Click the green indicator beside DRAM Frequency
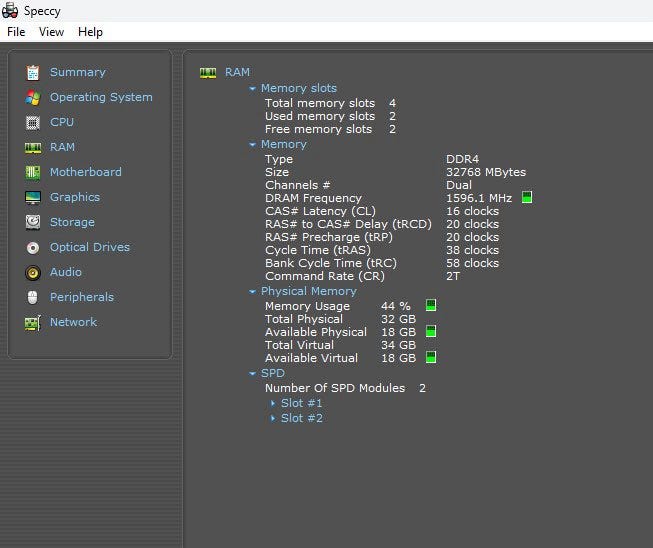Viewport: 653px width, 548px height. click(x=527, y=198)
